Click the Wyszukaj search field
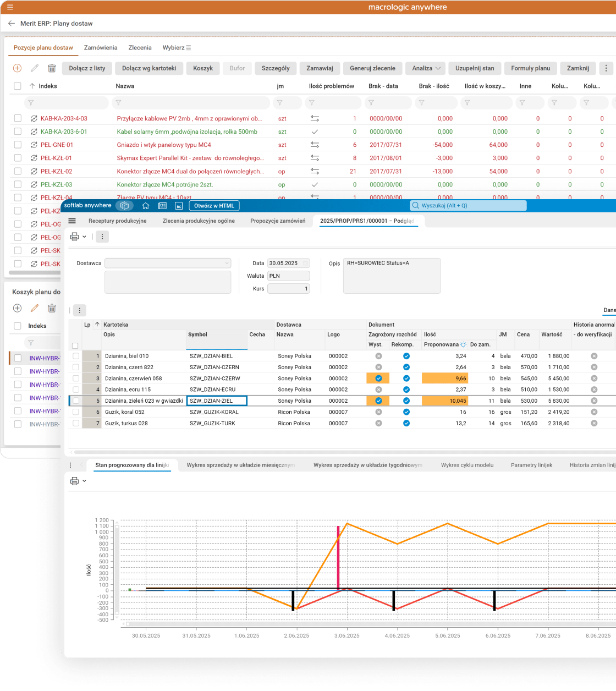This screenshot has height=691, width=616. [x=468, y=206]
